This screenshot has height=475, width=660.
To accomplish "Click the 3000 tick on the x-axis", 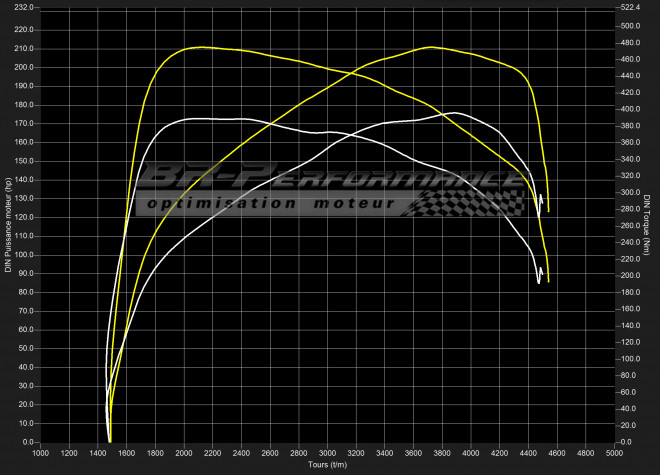I will click(x=326, y=453).
